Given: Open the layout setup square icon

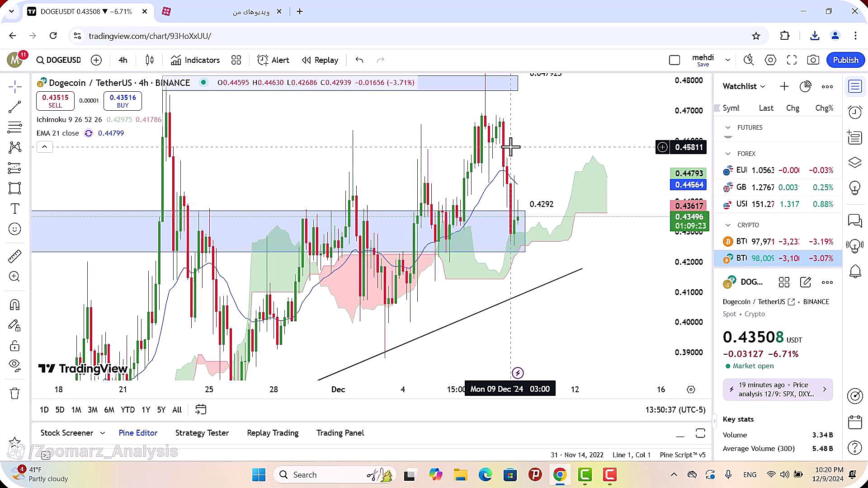Looking at the screenshot, I should point(674,60).
